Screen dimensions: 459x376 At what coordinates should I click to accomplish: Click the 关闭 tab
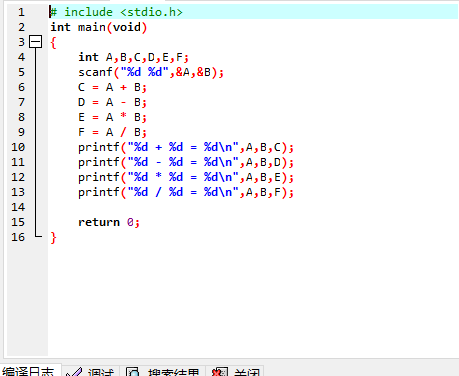point(235,371)
